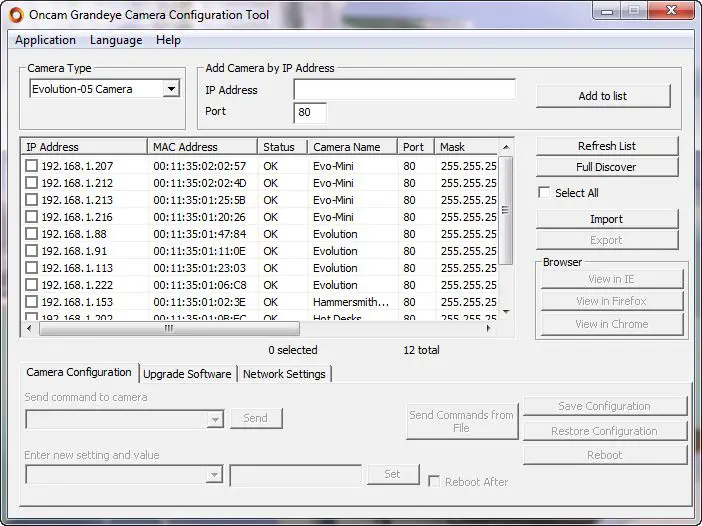Viewport: 702px width, 526px height.
Task: Click the View in IE button
Action: point(612,279)
